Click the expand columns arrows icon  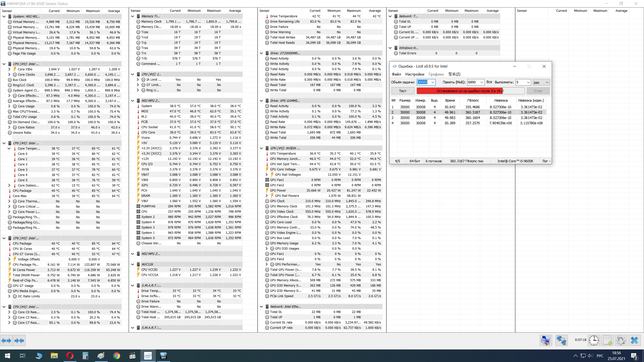(x=6, y=341)
